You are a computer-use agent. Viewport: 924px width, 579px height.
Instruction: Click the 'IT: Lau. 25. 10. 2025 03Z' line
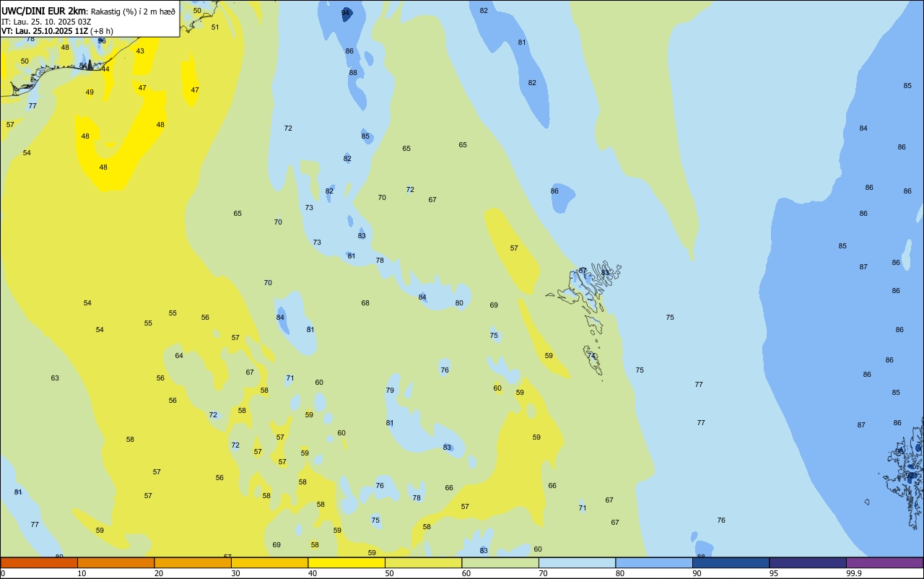[x=46, y=21]
